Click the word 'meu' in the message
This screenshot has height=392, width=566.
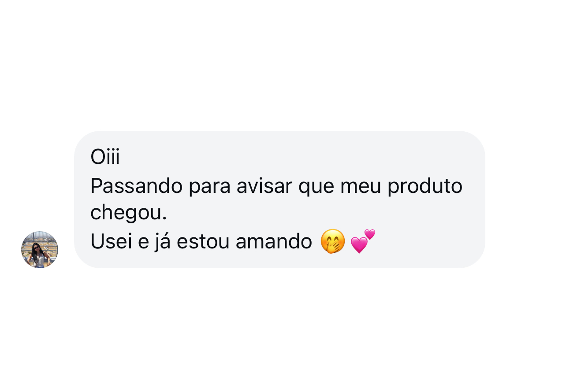click(361, 186)
